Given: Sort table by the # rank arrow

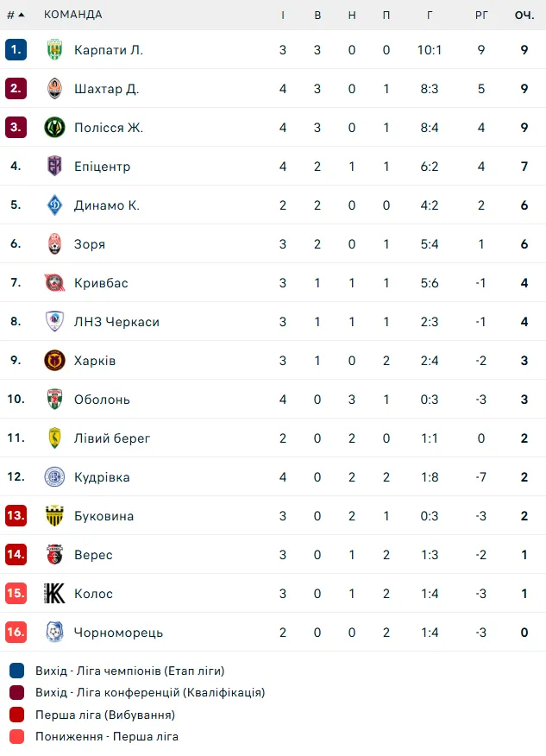Looking at the screenshot, I should click(x=16, y=15).
